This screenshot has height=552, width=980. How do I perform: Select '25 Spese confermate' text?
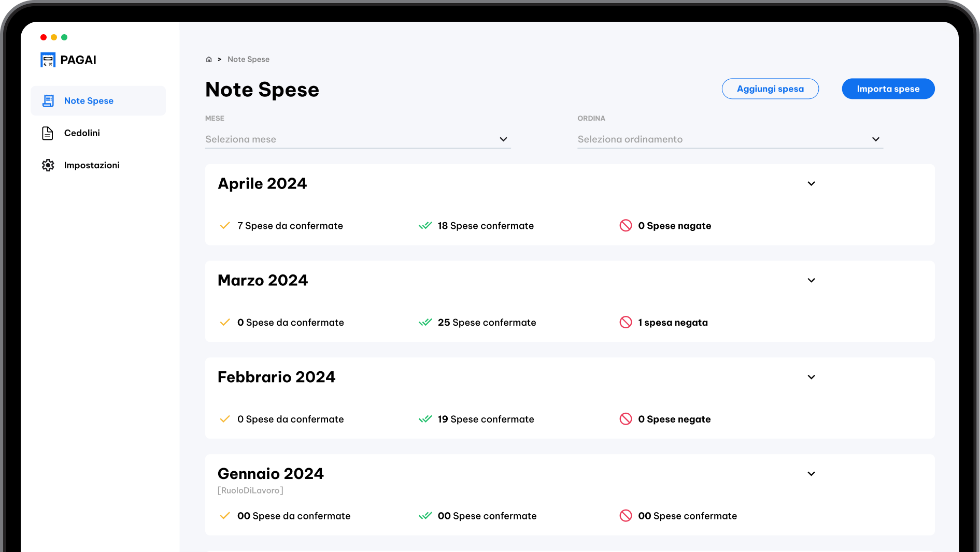pyautogui.click(x=487, y=323)
